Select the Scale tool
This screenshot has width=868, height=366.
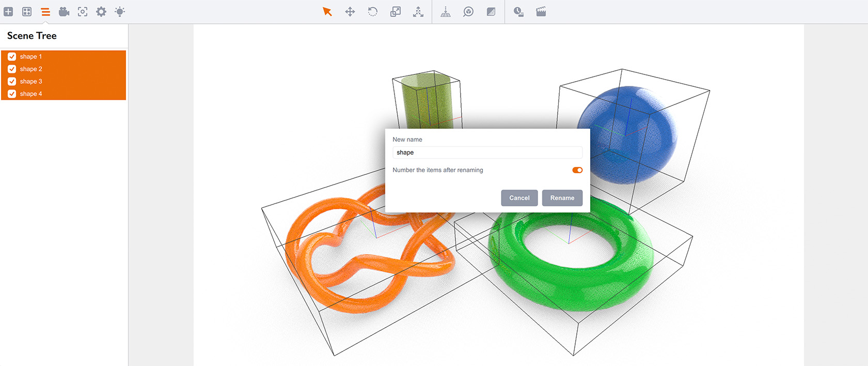pyautogui.click(x=396, y=11)
